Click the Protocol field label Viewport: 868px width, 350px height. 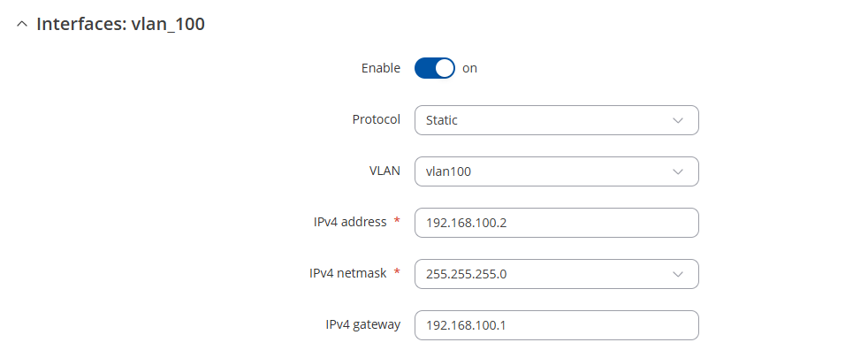[x=377, y=119]
